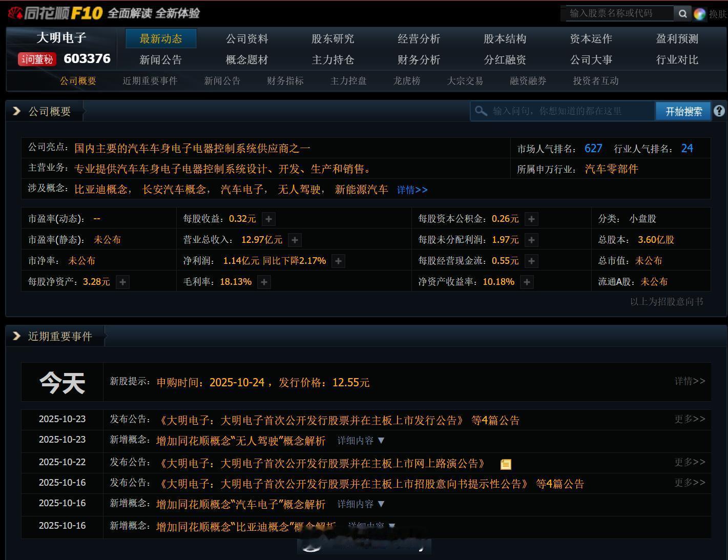Click 更多>> in the 主板上市发行公告 row
Viewport: 728px width, 560px height.
[x=690, y=419]
